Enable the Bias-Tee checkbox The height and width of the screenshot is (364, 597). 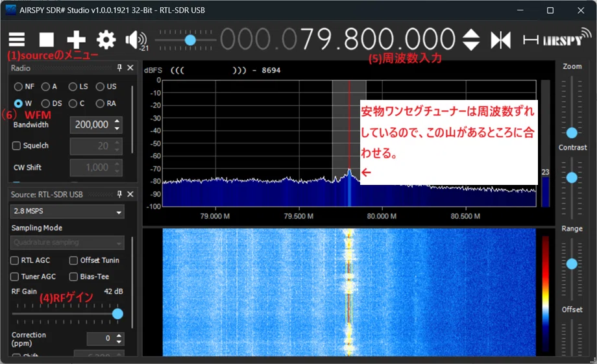coord(73,277)
